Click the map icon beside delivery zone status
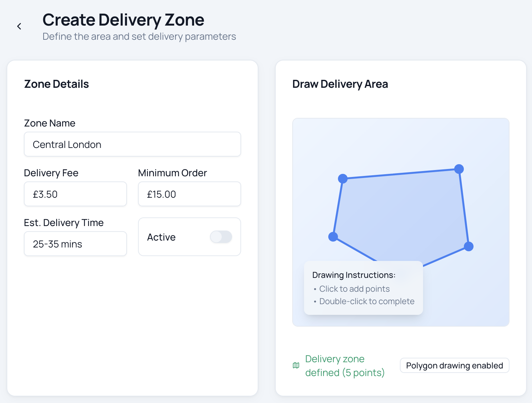This screenshot has height=403, width=532. coord(296,366)
